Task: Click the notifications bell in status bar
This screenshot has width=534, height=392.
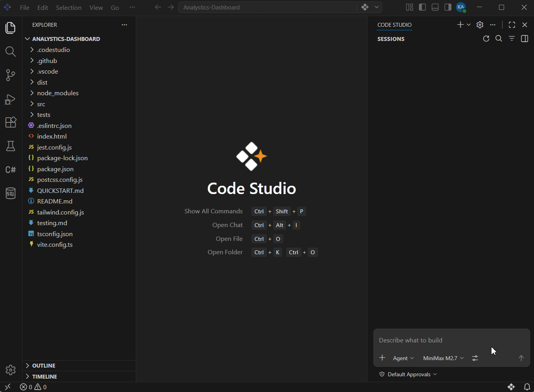Action: pos(527,387)
